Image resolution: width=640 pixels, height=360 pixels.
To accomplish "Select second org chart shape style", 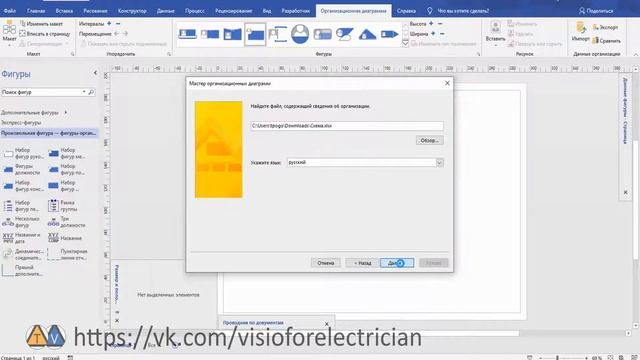I will tap(210, 34).
